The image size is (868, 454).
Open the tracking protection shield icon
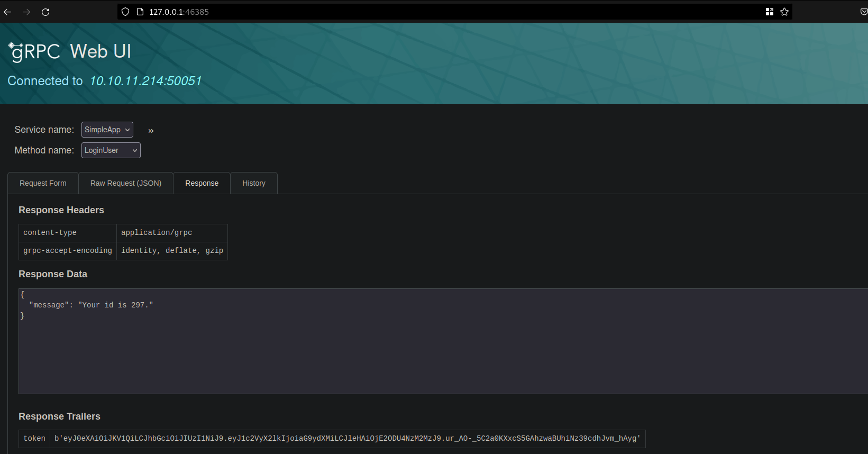125,12
